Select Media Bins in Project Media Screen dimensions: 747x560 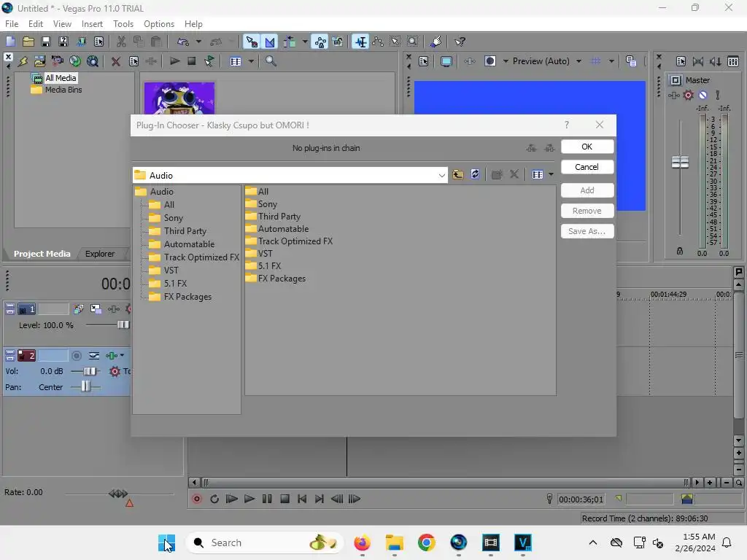point(63,90)
